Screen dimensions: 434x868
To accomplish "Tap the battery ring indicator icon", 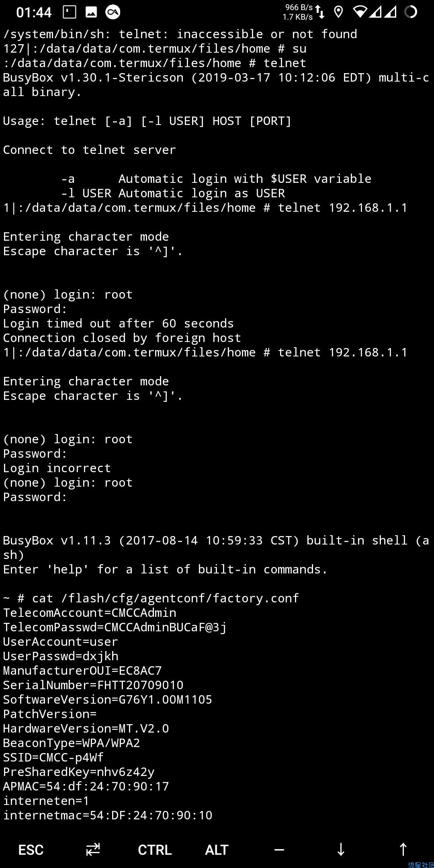I will (x=411, y=12).
